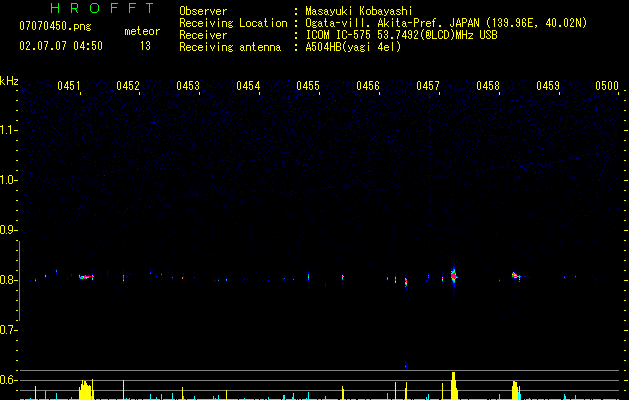Select the filename 07070450.png

(55, 27)
